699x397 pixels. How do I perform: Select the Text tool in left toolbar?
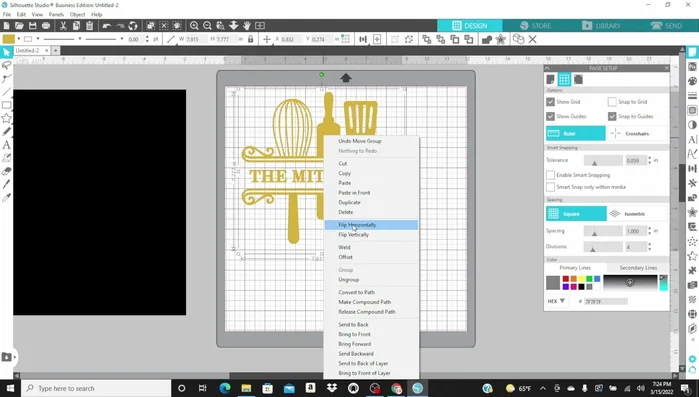(6, 145)
